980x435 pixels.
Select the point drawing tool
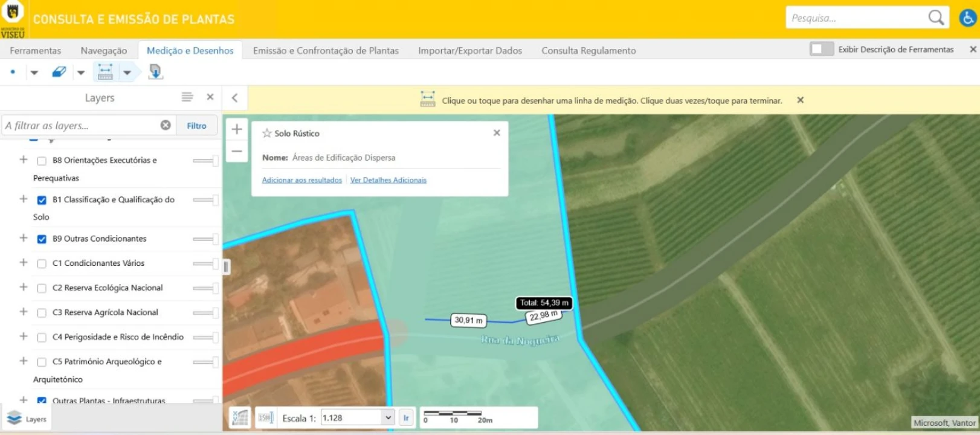(13, 72)
